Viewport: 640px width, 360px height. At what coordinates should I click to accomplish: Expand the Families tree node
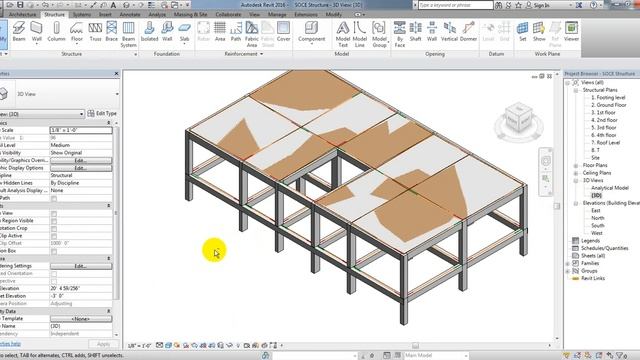click(x=568, y=263)
